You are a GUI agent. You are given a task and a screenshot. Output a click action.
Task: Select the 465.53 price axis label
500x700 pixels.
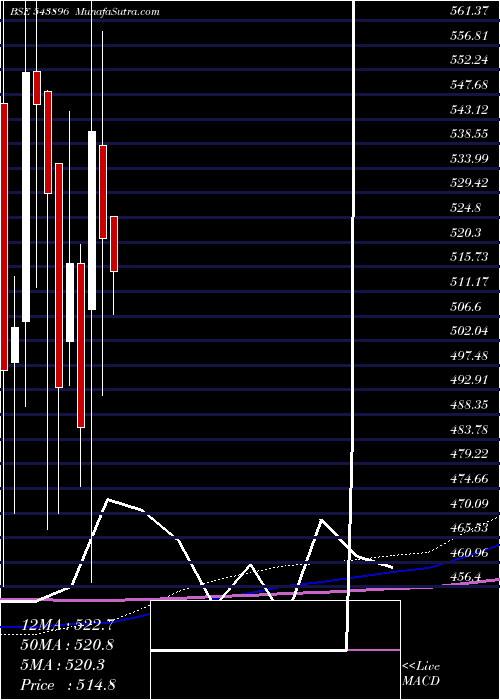point(468,528)
